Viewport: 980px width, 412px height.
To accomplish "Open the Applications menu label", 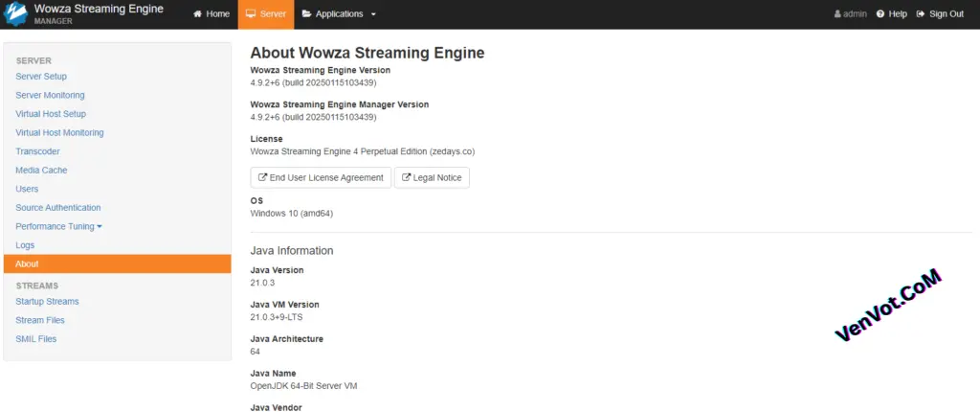I will [x=340, y=13].
